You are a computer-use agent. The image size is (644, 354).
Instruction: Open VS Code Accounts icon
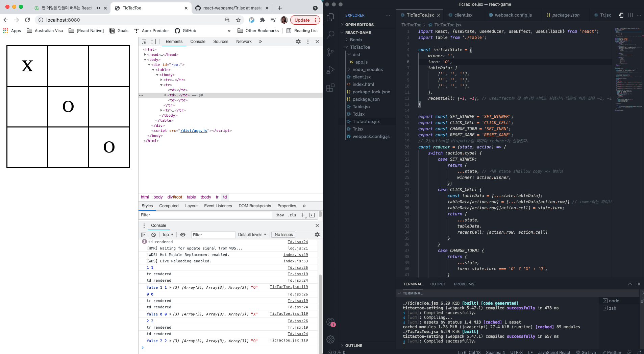pos(330,322)
